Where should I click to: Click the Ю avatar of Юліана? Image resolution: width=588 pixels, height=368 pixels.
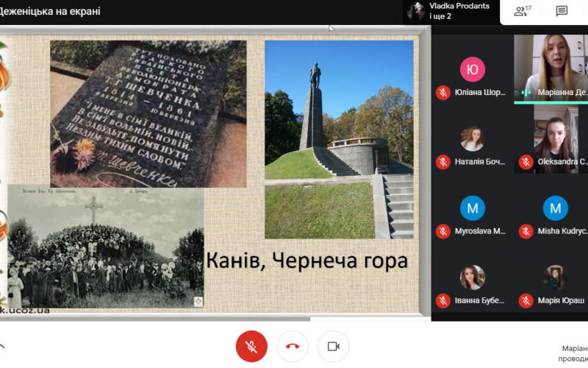(x=472, y=70)
